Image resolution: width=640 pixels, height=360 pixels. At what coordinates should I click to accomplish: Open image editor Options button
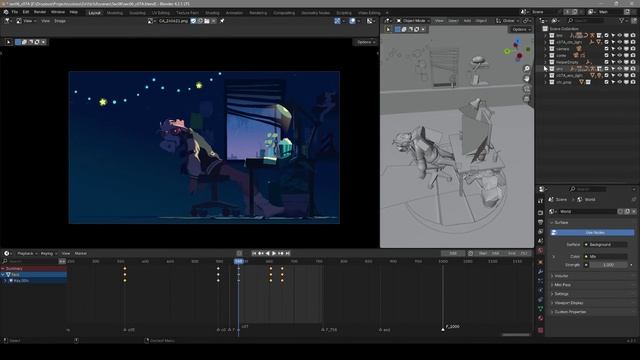365,42
